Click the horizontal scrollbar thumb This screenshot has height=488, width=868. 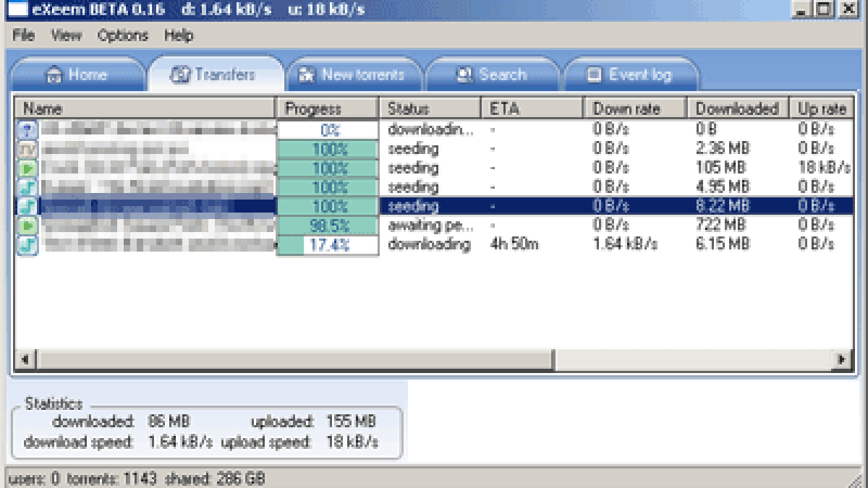[x=294, y=359]
